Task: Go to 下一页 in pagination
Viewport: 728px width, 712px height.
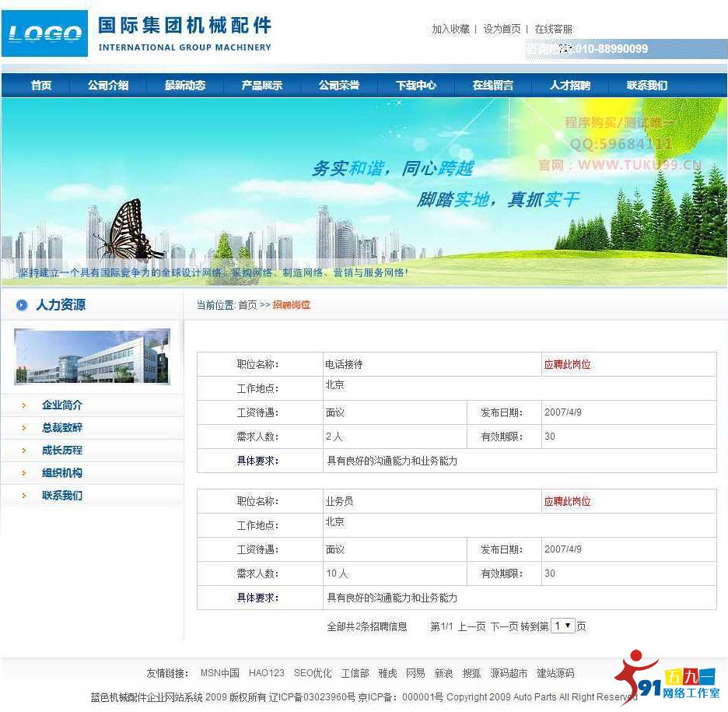Action: coord(503,626)
